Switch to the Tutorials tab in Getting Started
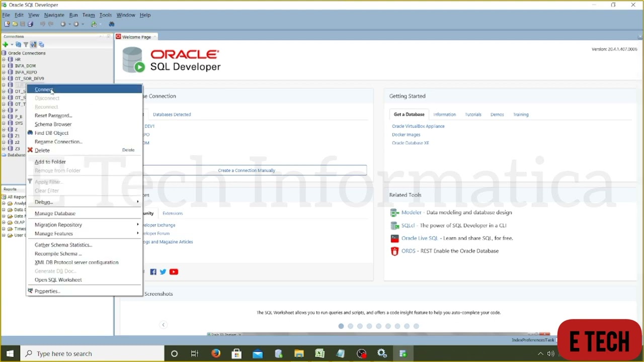This screenshot has width=644, height=362. (x=473, y=115)
